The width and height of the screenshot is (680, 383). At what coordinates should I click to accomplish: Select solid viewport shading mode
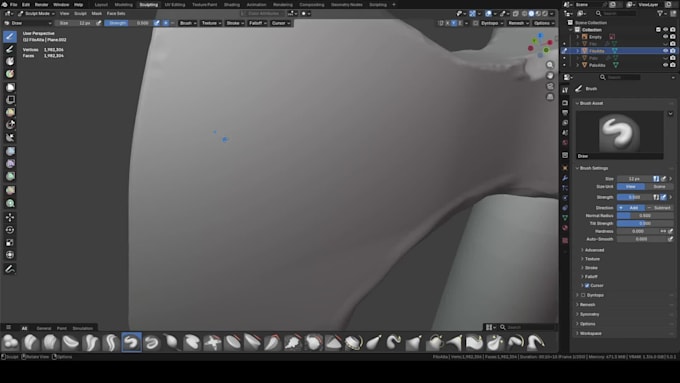coord(531,13)
